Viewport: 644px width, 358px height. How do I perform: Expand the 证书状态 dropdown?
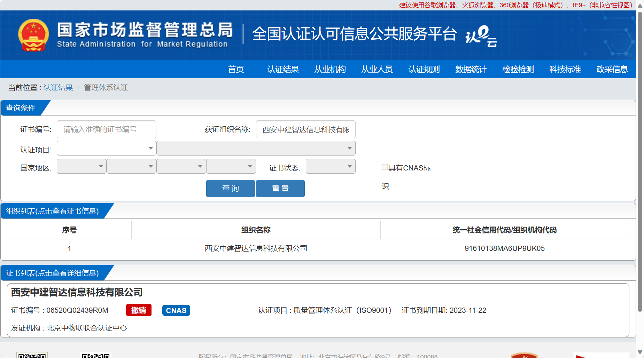pos(331,166)
